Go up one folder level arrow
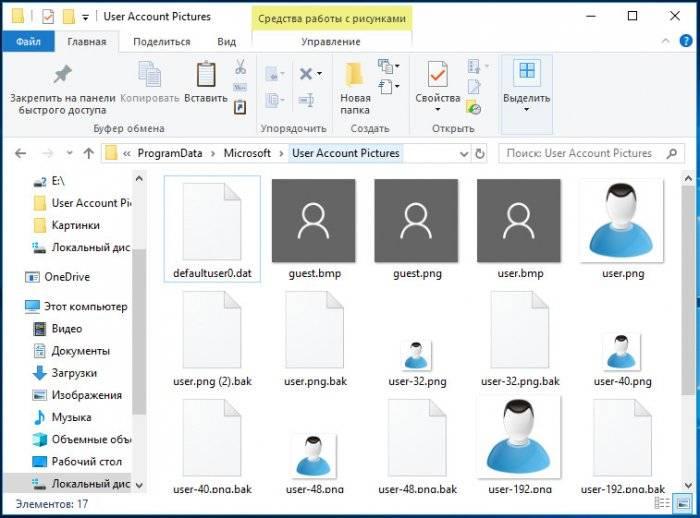This screenshot has height=518, width=700. pos(88,154)
